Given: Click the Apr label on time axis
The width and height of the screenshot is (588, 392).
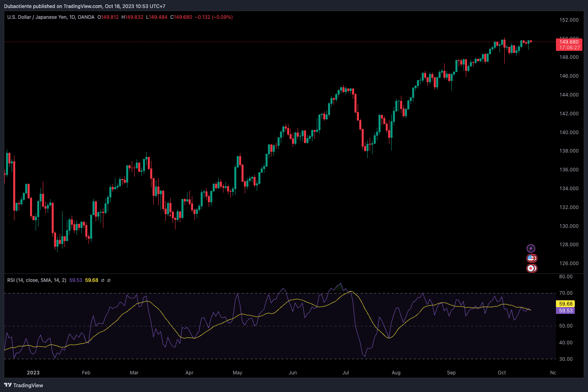Looking at the screenshot, I should tap(189, 373).
